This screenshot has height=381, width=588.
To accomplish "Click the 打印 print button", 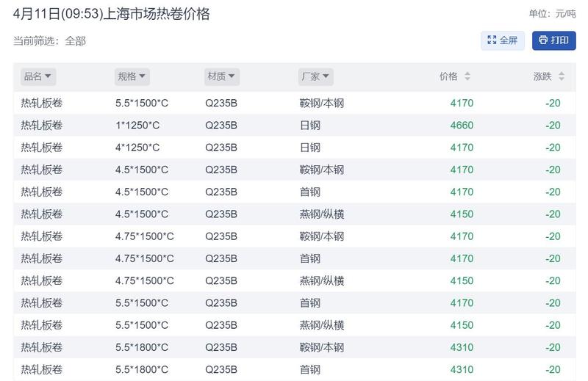I will 554,40.
